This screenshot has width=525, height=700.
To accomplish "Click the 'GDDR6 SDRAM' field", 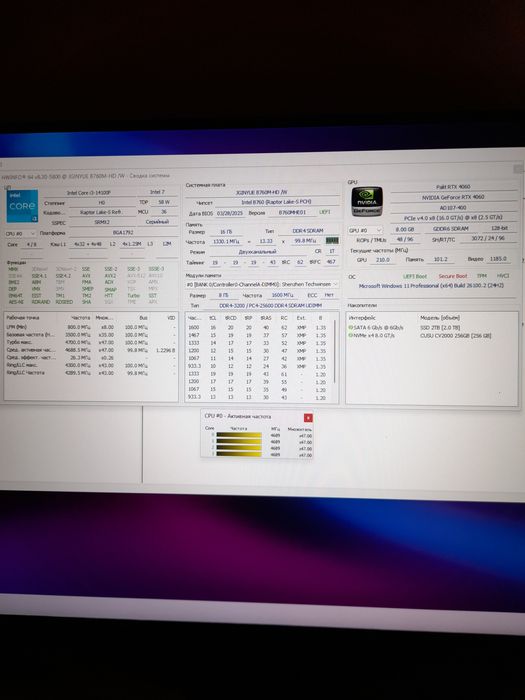I will [450, 229].
